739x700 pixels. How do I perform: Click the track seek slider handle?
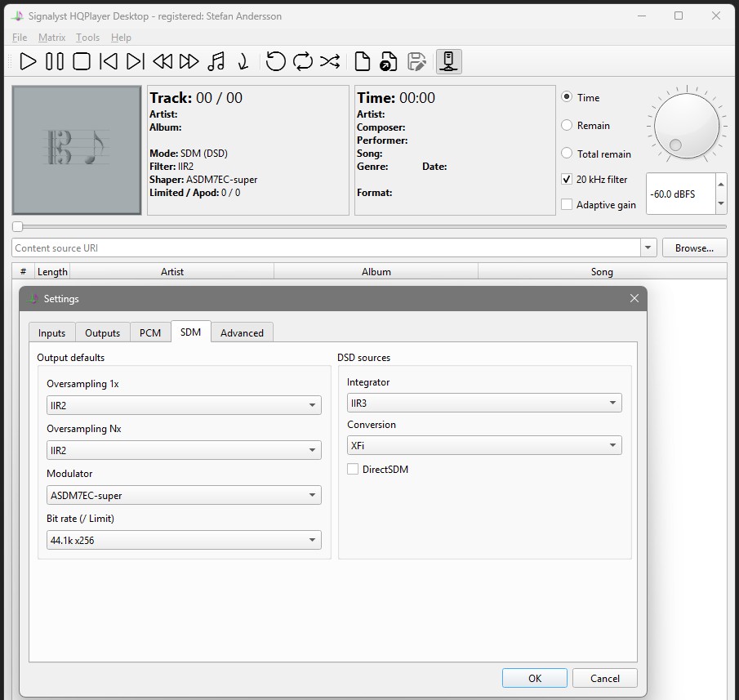point(17,227)
